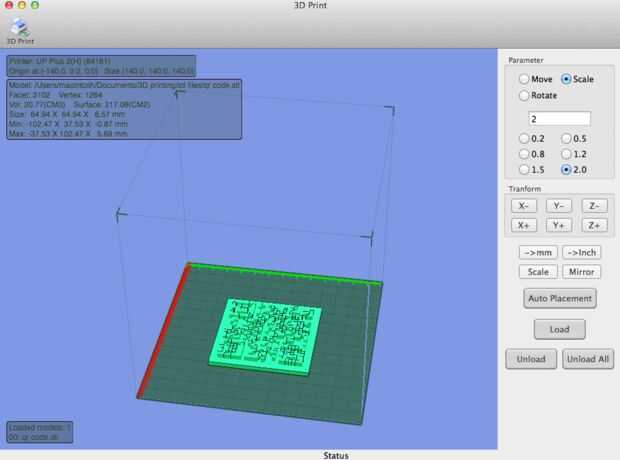Click the model details info overlay

(124, 109)
